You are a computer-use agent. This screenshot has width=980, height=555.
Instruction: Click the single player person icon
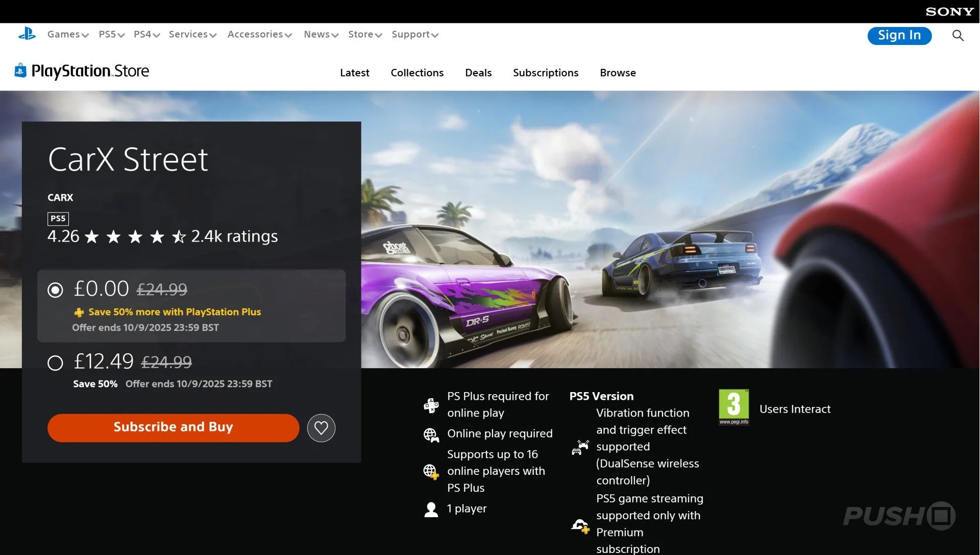pyautogui.click(x=431, y=509)
